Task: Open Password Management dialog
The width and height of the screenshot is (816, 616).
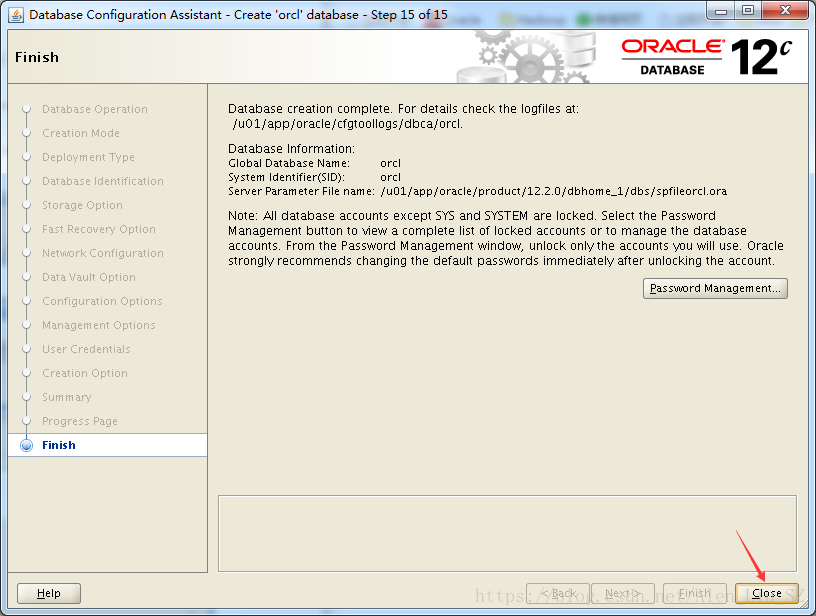Action: click(x=715, y=288)
